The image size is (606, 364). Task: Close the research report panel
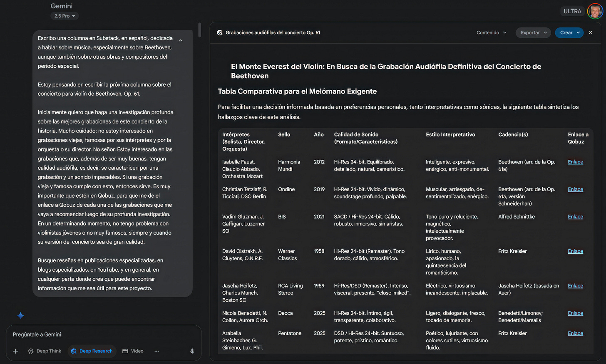coord(590,32)
